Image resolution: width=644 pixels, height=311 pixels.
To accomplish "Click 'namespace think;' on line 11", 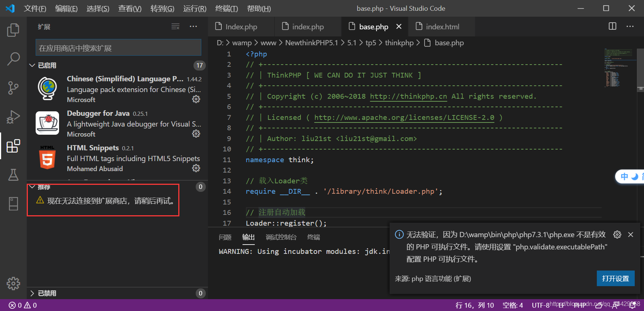I will pyautogui.click(x=280, y=160).
